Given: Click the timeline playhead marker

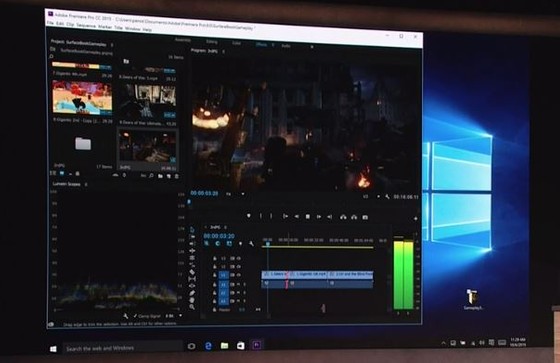Looking at the screenshot, I should (268, 244).
